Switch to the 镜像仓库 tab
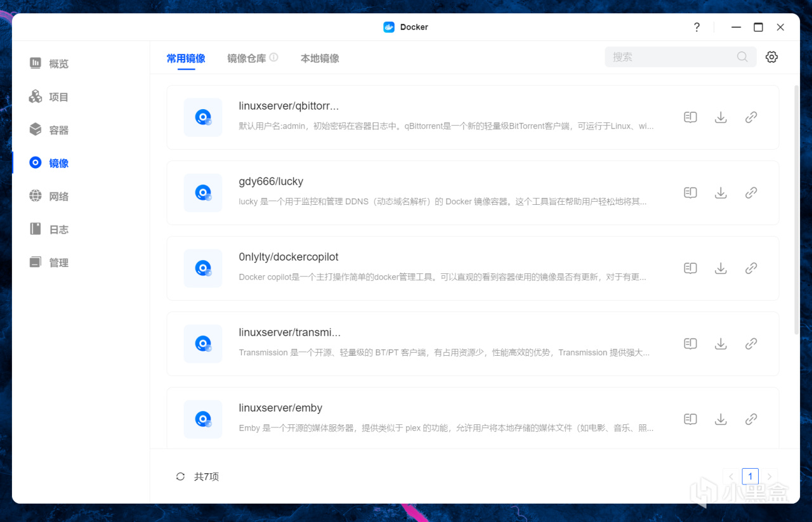The image size is (812, 522). [247, 58]
